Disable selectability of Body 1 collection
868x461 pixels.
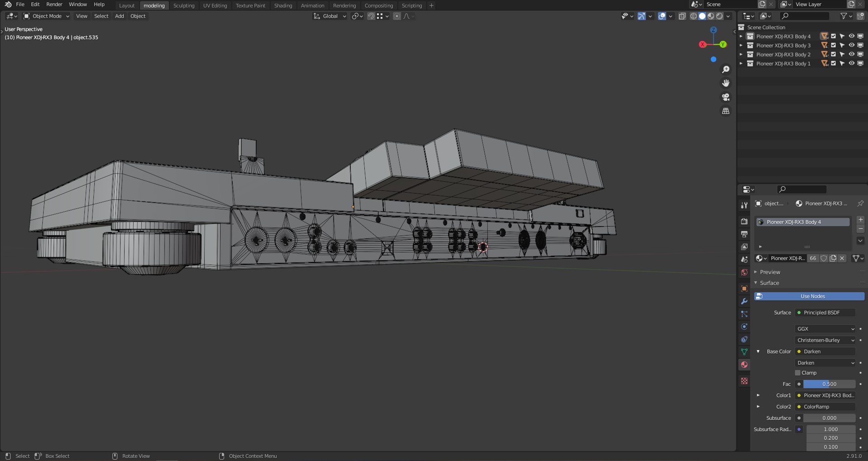click(x=842, y=63)
